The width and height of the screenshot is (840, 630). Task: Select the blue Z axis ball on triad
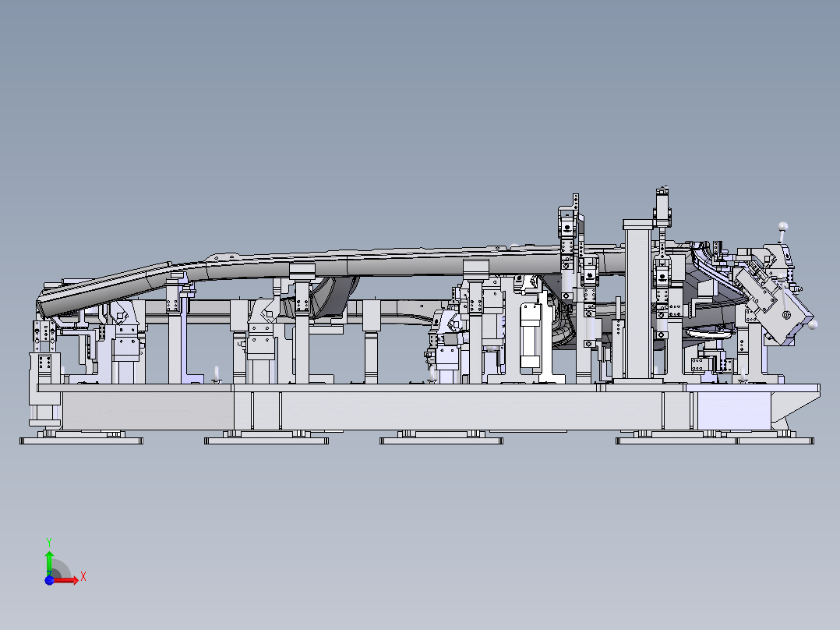click(x=49, y=581)
